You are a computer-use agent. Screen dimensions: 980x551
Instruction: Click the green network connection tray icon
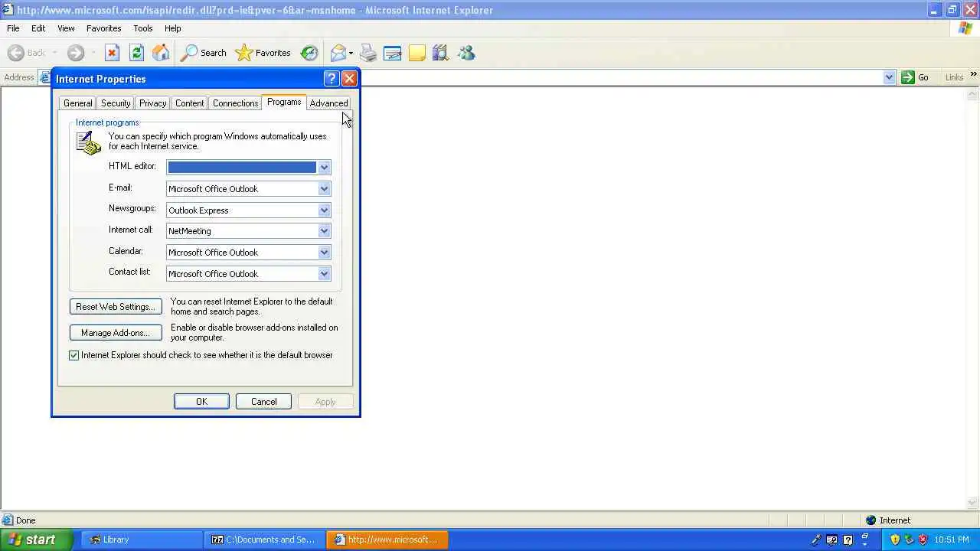click(909, 540)
